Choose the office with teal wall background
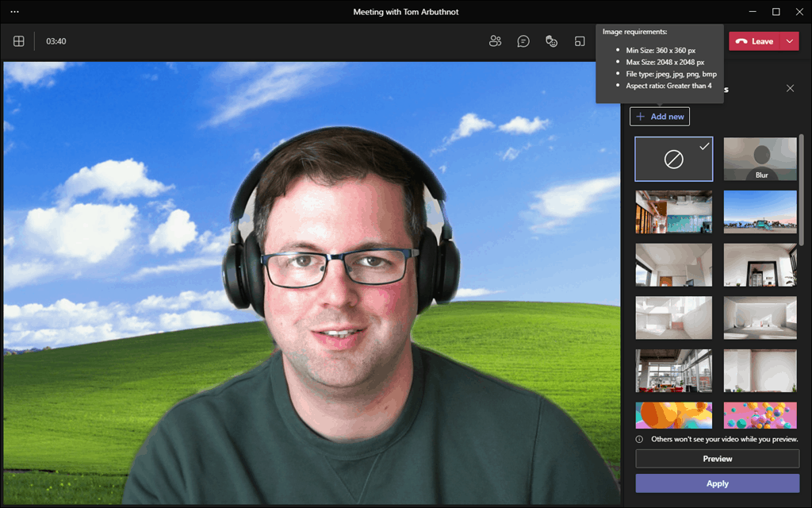 pyautogui.click(x=673, y=212)
